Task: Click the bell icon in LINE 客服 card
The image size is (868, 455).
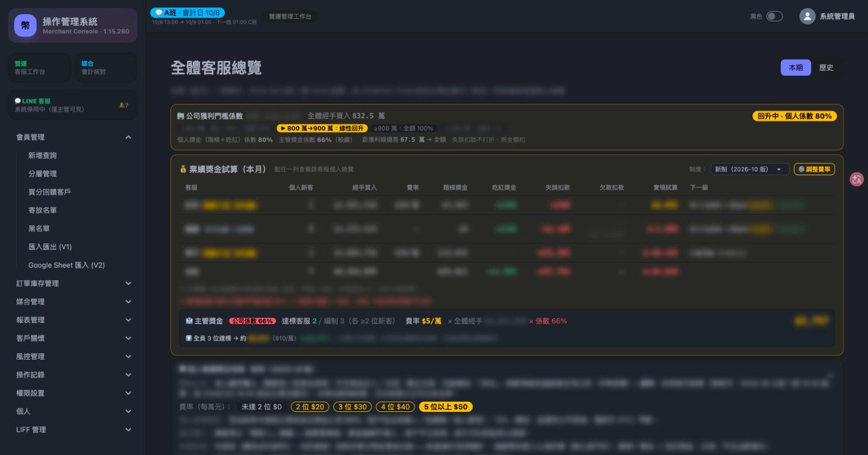Action: (123, 105)
